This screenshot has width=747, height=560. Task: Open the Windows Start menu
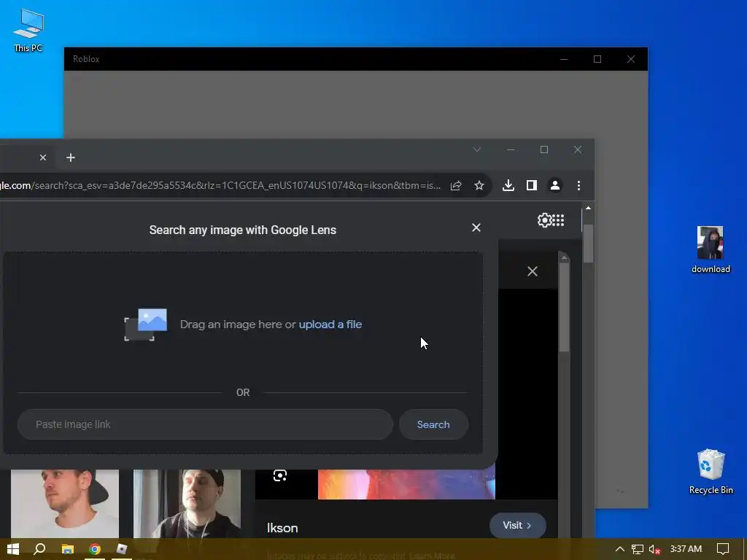click(13, 549)
